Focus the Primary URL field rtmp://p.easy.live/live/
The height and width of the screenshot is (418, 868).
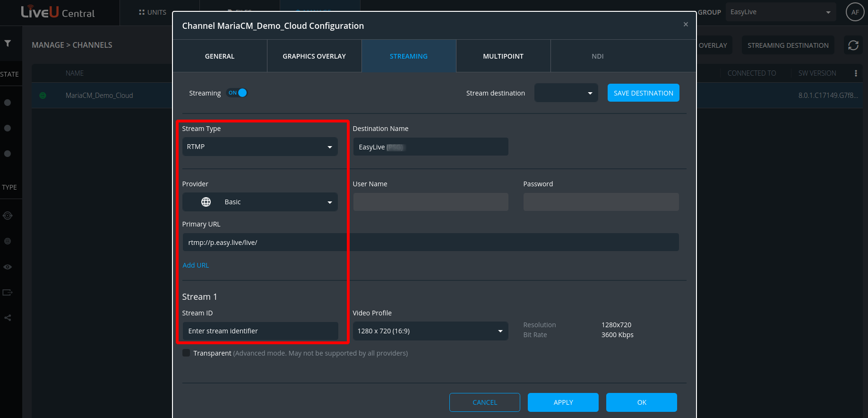tap(430, 242)
